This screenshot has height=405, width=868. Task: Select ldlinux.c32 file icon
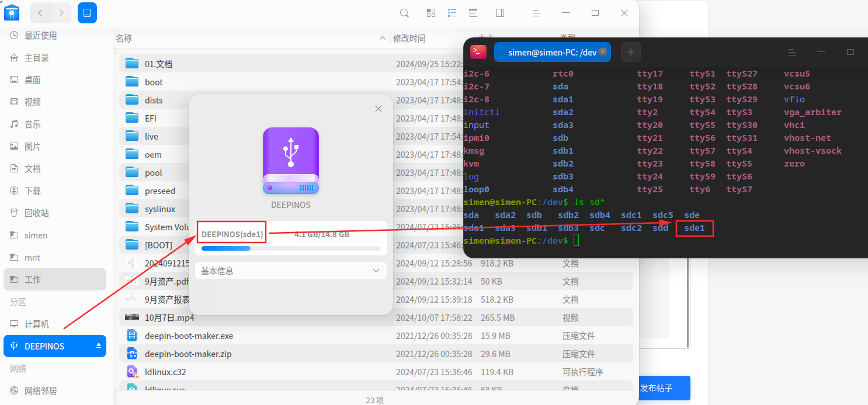pos(132,372)
